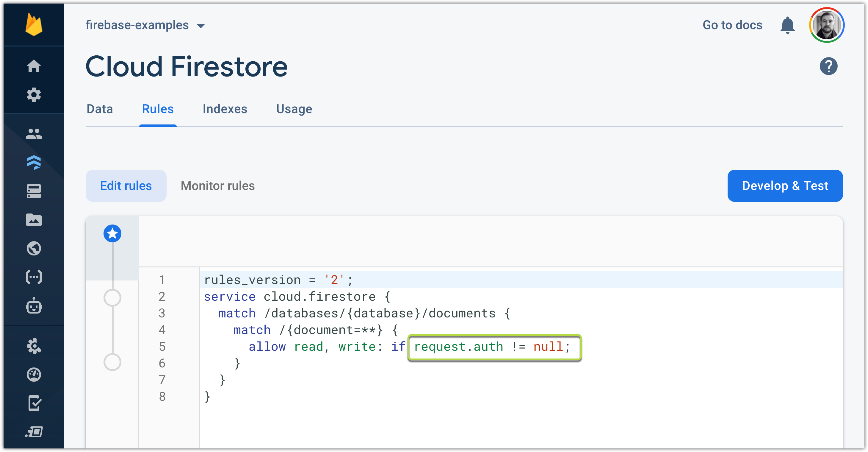Click the Edit rules button
The width and height of the screenshot is (868, 452).
pos(126,185)
